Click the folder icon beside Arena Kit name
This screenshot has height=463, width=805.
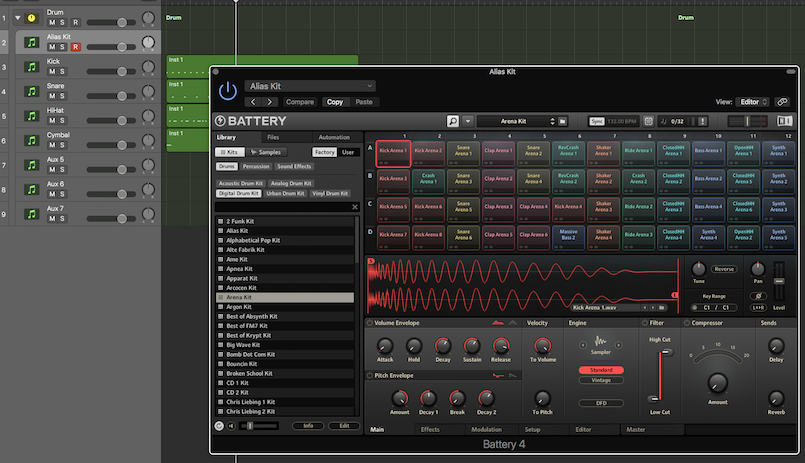[563, 121]
